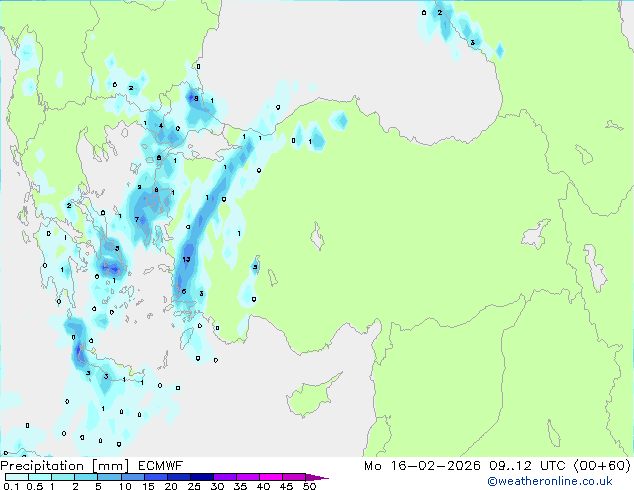Click the "4" precipitation value on map
634x490 pixels.
(161, 125)
